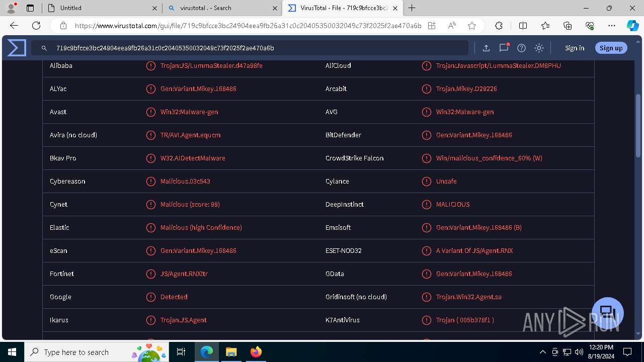Click the taskbar search box
The width and height of the screenshot is (644, 362).
97,352
